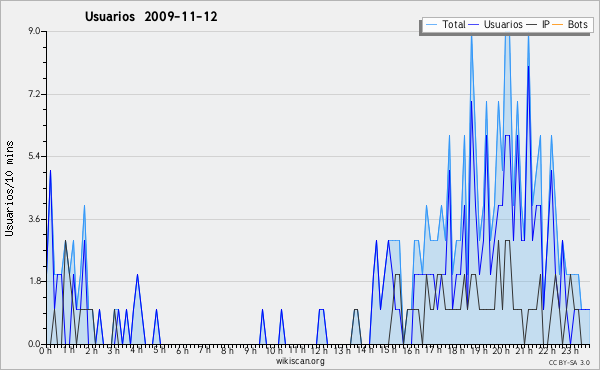Viewport: 600px width, 370px height.
Task: Click the x-axis tick label '20 h'
Action: coord(501,351)
